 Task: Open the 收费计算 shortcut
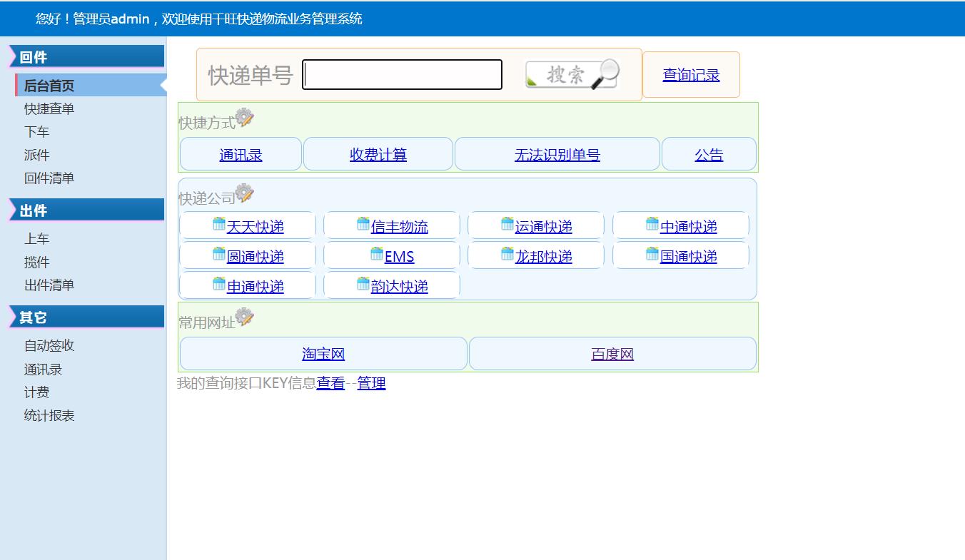[x=378, y=155]
